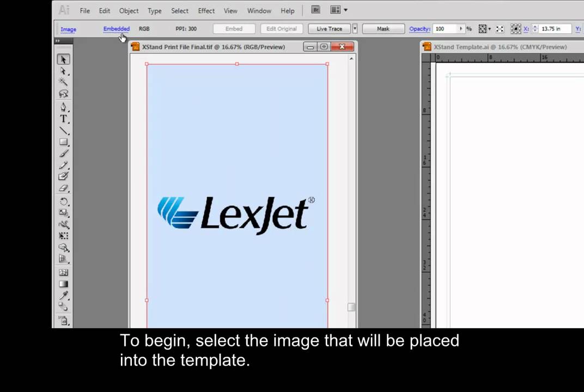Select the Direct Selection tool
This screenshot has height=392, width=584.
point(63,71)
